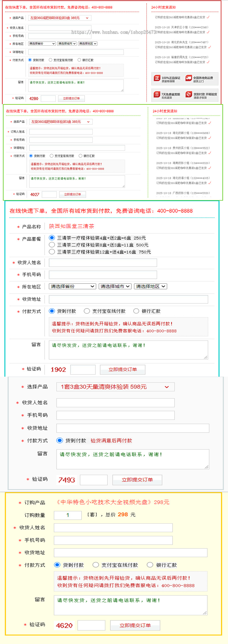Open product dropdown in the red-bordered form
Image resolution: width=228 pixels, height=644 pixels.
pos(60,18)
